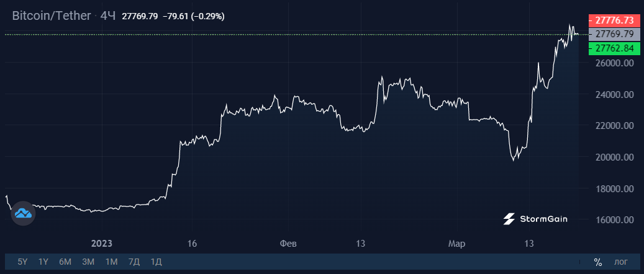Image resolution: width=644 pixels, height=274 pixels.
Task: Click the StormGain lightning logo
Action: pos(509,219)
